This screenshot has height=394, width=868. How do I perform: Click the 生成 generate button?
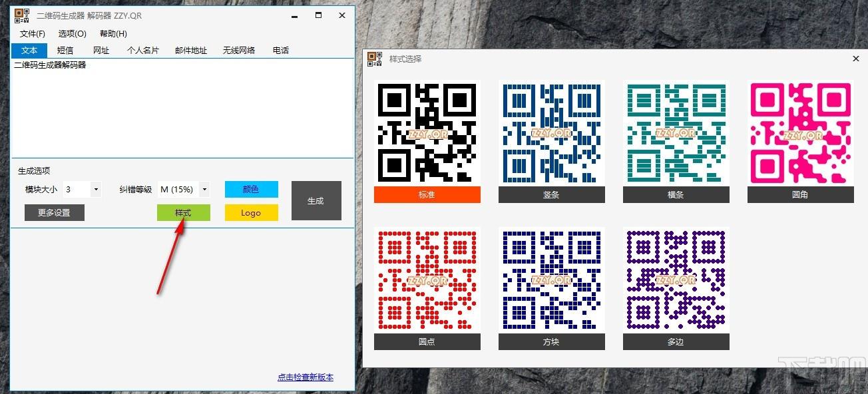coord(316,200)
